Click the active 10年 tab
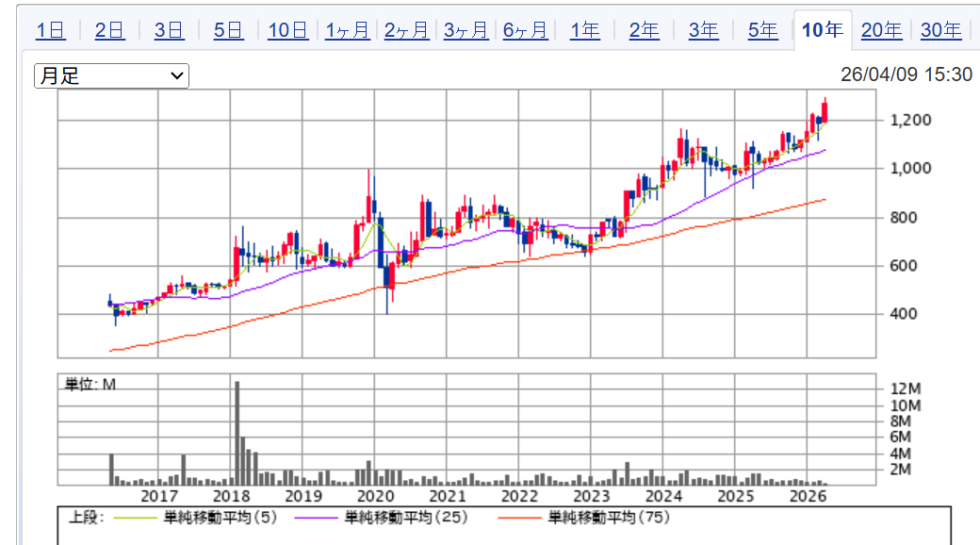Image resolution: width=980 pixels, height=545 pixels. pyautogui.click(x=823, y=30)
